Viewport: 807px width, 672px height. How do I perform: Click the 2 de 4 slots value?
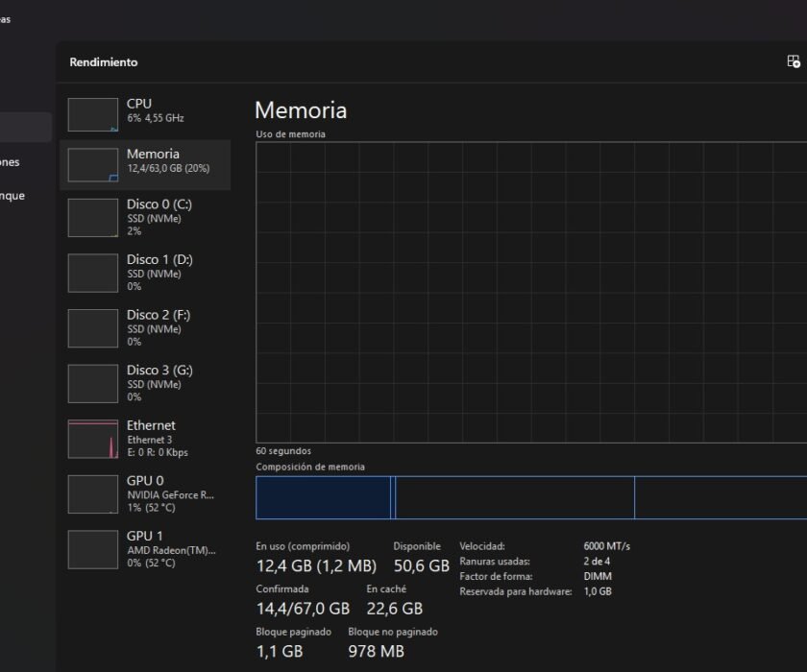[597, 561]
